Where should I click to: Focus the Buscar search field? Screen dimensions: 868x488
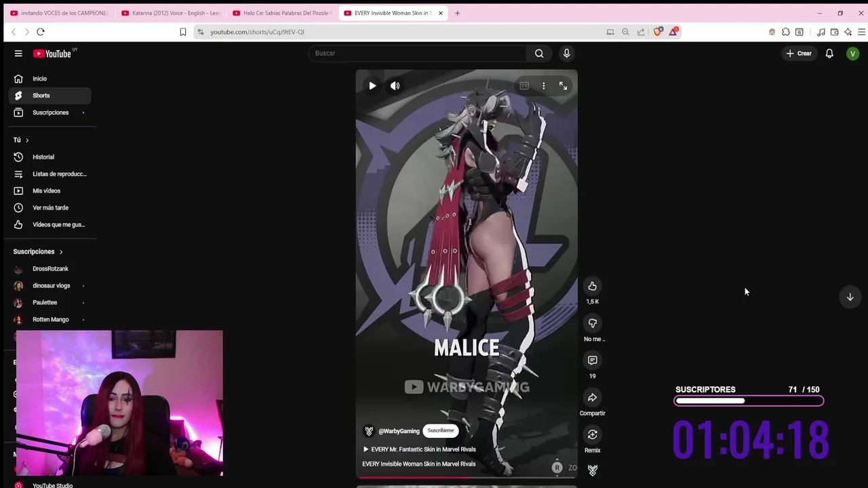(x=417, y=54)
